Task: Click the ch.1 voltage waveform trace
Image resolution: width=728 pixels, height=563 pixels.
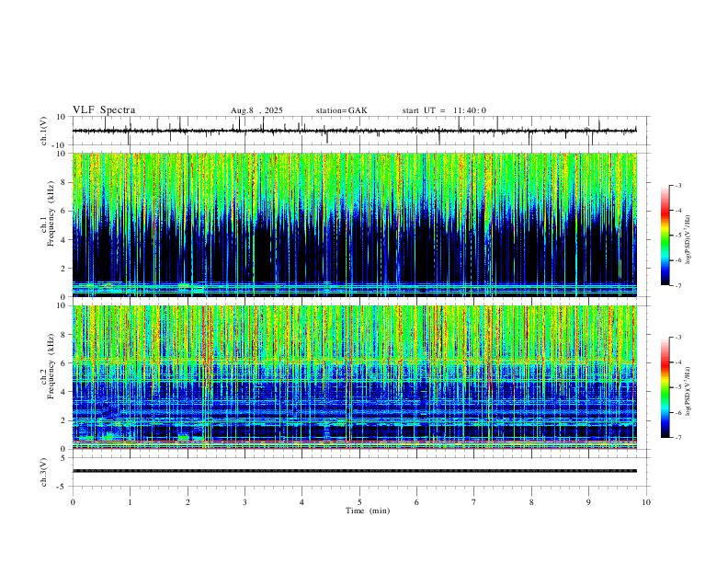Action: (354, 131)
